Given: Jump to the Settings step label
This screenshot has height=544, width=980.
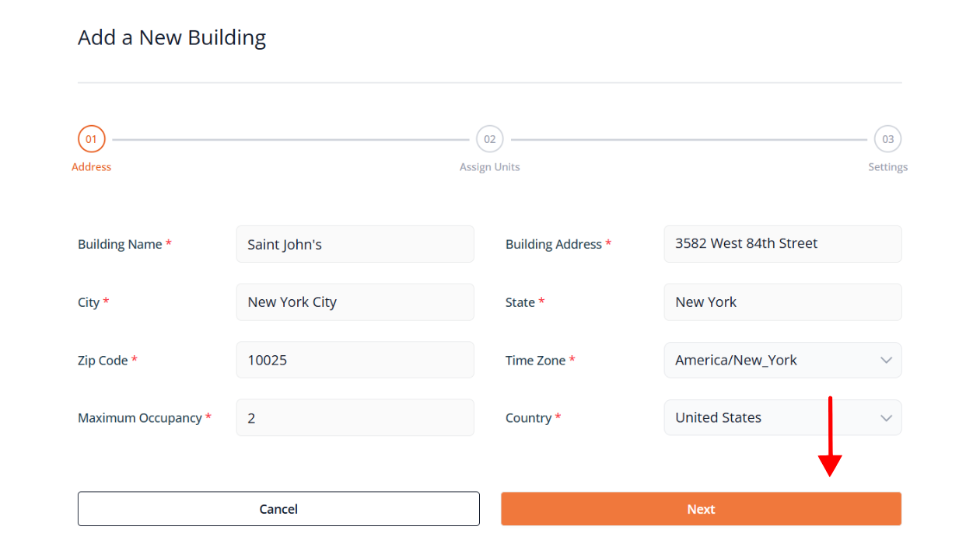Looking at the screenshot, I should coord(887,167).
